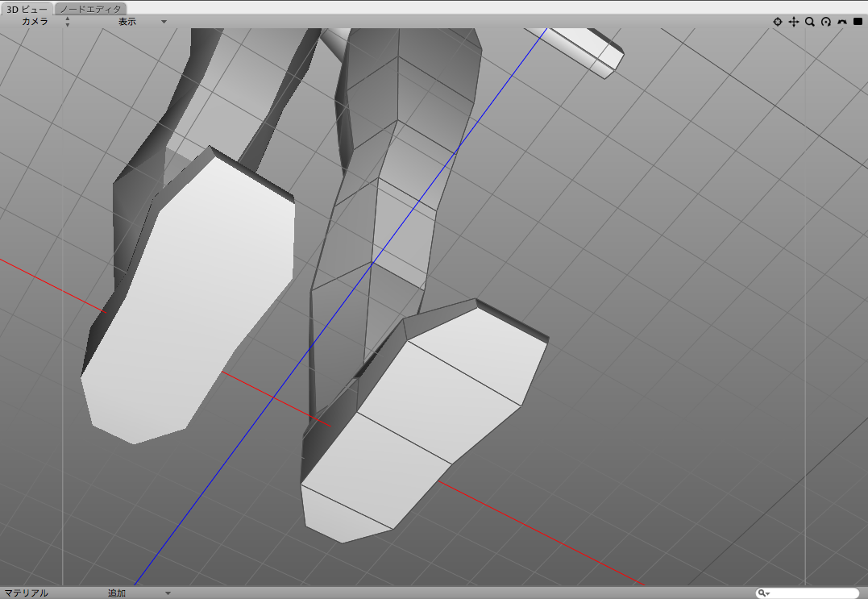Open the 追加 dropdown menu
Viewport: 868px width, 599px height.
point(139,593)
